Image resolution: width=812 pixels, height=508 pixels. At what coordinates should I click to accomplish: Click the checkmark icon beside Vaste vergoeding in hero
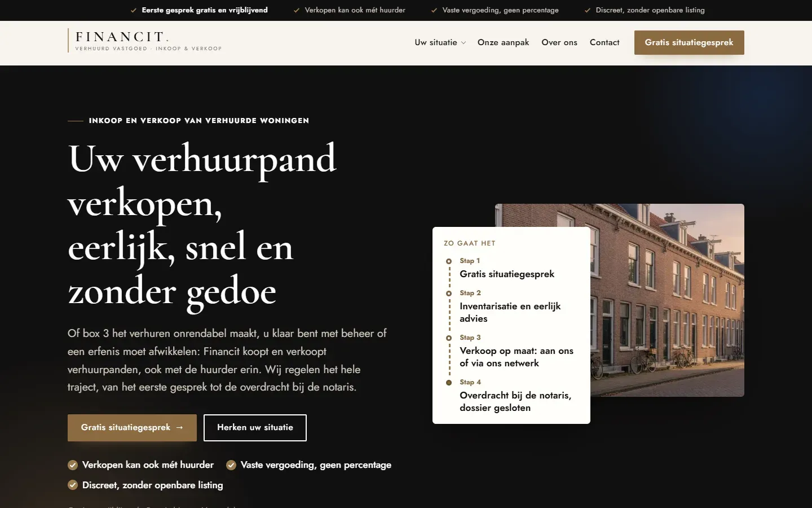click(231, 465)
